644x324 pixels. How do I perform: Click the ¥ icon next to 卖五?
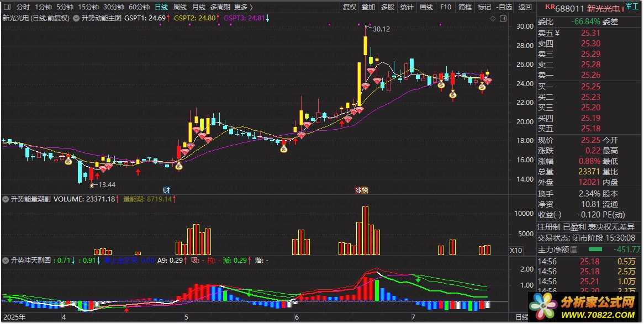coord(557,33)
